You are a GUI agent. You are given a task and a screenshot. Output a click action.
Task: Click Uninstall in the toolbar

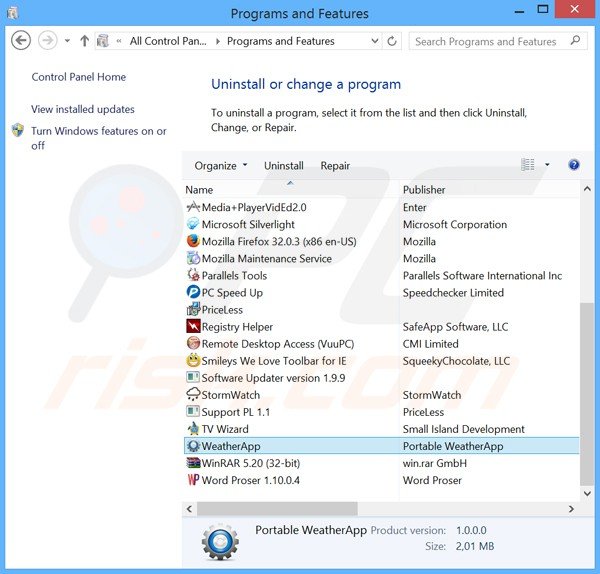tap(284, 166)
